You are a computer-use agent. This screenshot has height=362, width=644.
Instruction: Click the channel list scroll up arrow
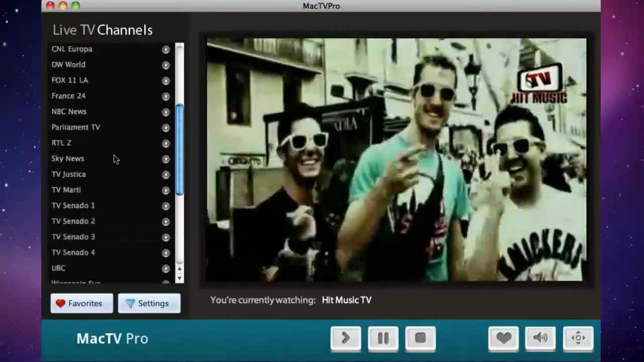pyautogui.click(x=180, y=269)
